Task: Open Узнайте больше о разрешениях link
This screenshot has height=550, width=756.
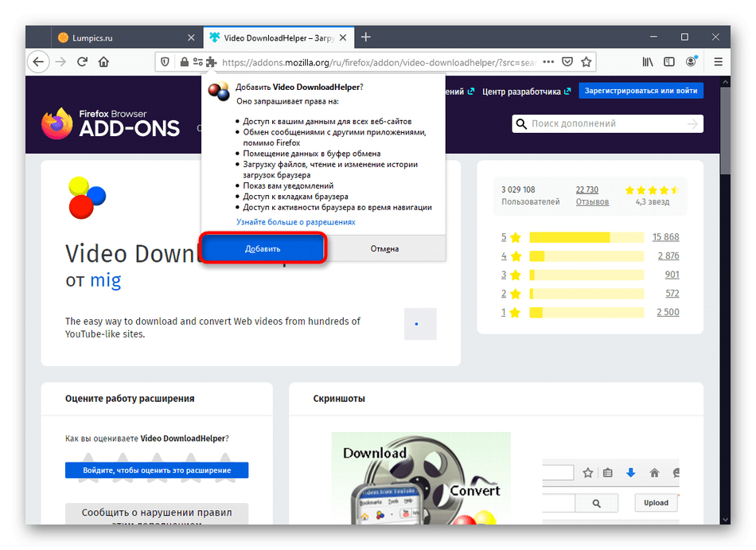Action: coord(295,222)
